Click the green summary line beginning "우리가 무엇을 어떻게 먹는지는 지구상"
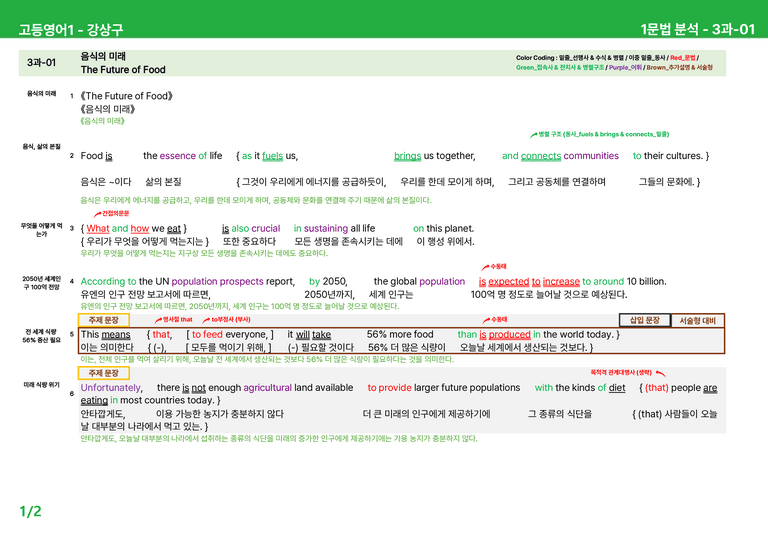Screen dimensions: 768x543 204,253
